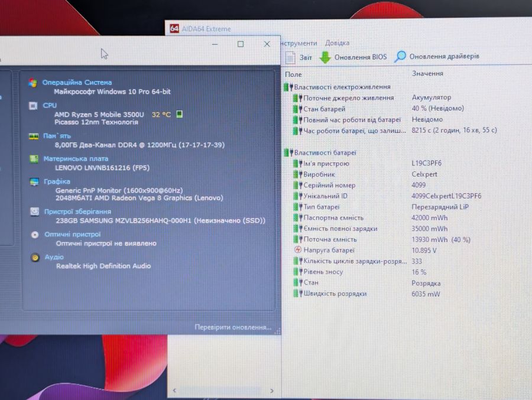Image resolution: width=532 pixels, height=400 pixels.
Task: Open the Пам'ять section link
Action: pyautogui.click(x=57, y=136)
